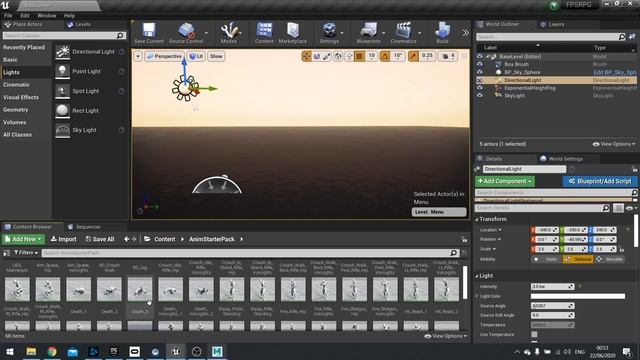The height and width of the screenshot is (360, 640).
Task: Select the rotate gizmo tool in viewport
Action: [x=317, y=56]
